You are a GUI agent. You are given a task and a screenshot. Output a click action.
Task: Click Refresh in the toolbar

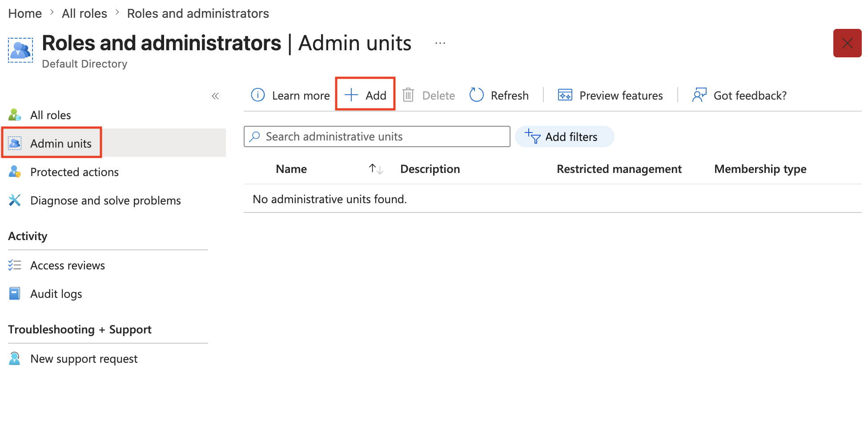(510, 95)
